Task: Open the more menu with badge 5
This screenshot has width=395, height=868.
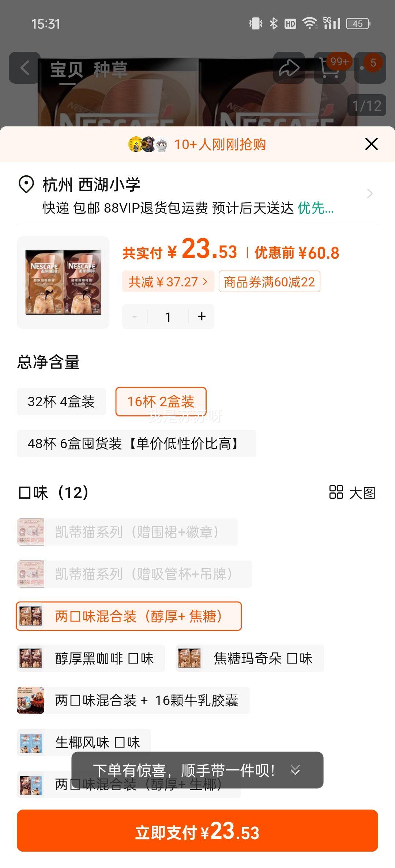Action: (370, 68)
